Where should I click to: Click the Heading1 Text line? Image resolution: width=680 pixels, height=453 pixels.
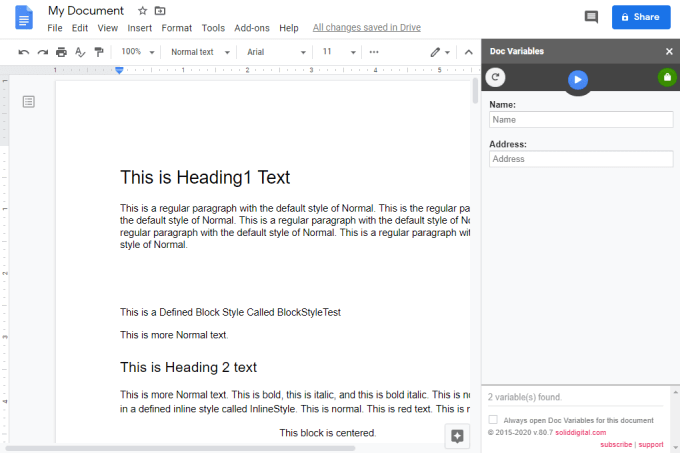point(205,177)
